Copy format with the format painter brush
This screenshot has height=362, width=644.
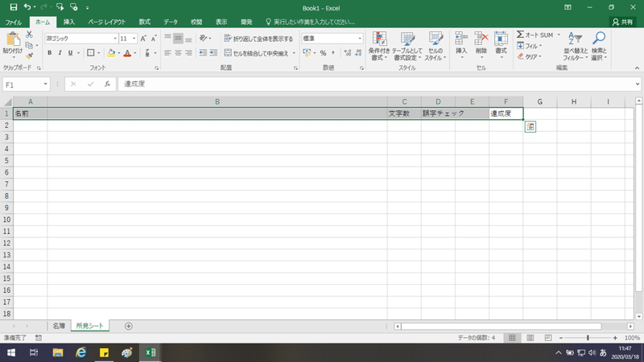[29, 56]
